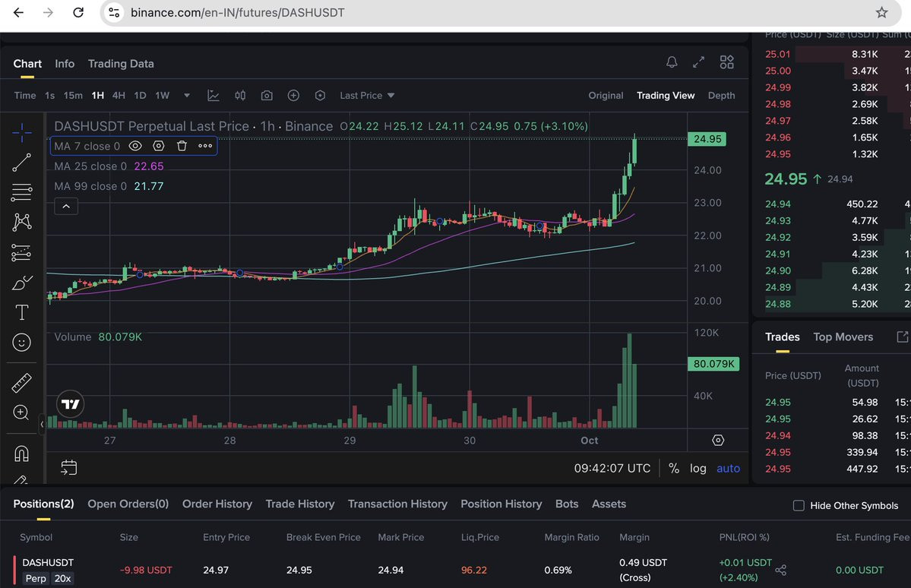Open site information icon in address bar
Screen dimensions: 911x588
(x=115, y=12)
